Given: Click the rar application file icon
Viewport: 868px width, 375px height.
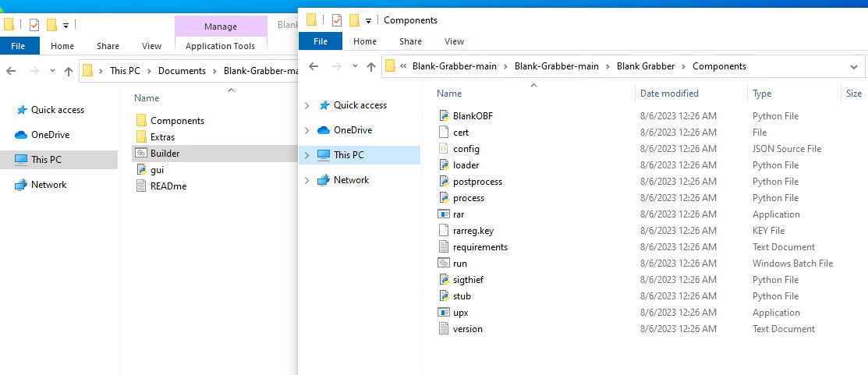Looking at the screenshot, I should click(444, 214).
